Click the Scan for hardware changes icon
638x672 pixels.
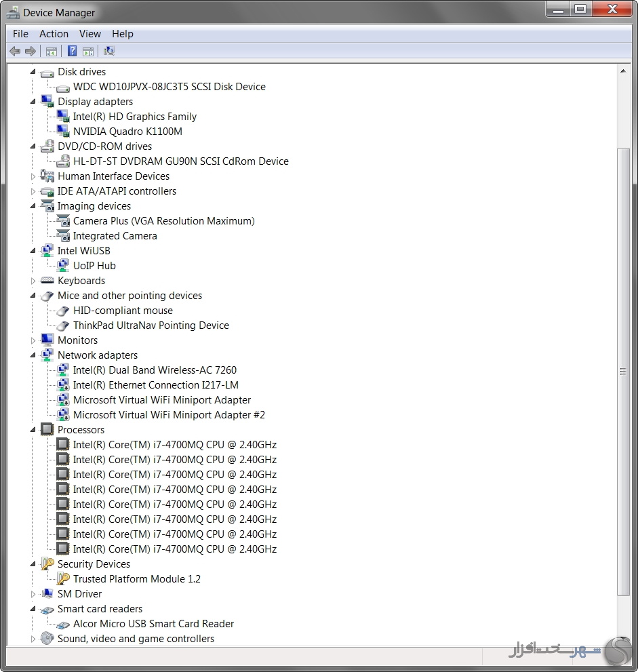tap(109, 52)
